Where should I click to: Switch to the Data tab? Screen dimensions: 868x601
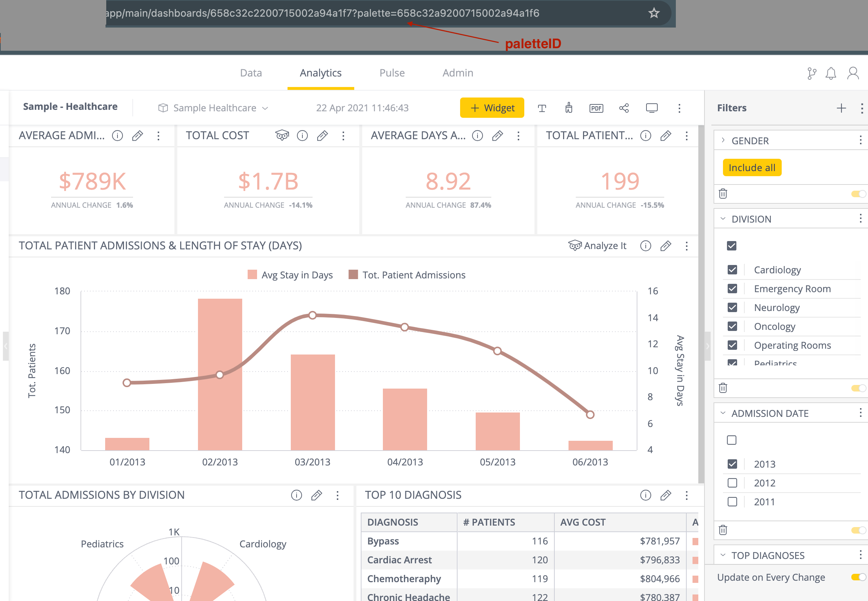tap(251, 72)
